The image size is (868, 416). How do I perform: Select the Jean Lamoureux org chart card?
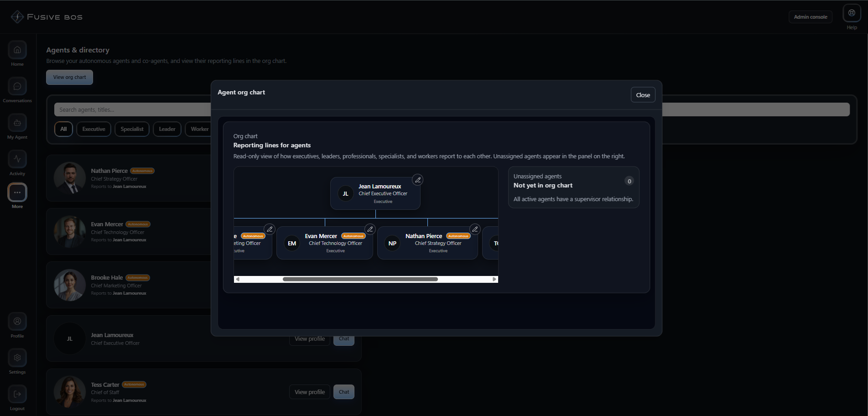point(375,193)
